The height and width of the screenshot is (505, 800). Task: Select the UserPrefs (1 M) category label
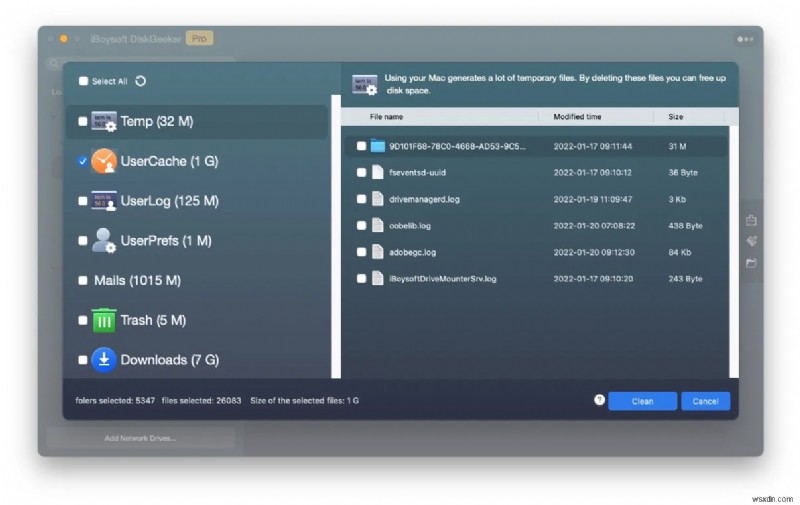click(166, 240)
